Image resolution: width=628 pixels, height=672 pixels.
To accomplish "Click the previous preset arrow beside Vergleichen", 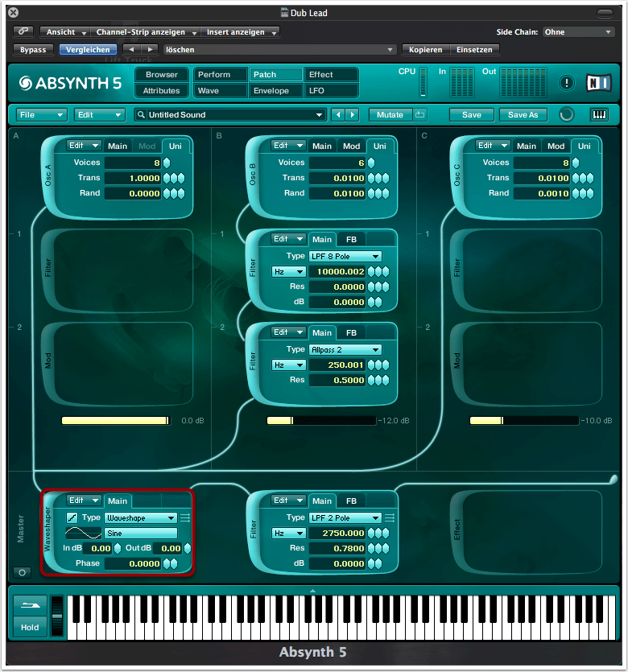I will click(x=131, y=50).
